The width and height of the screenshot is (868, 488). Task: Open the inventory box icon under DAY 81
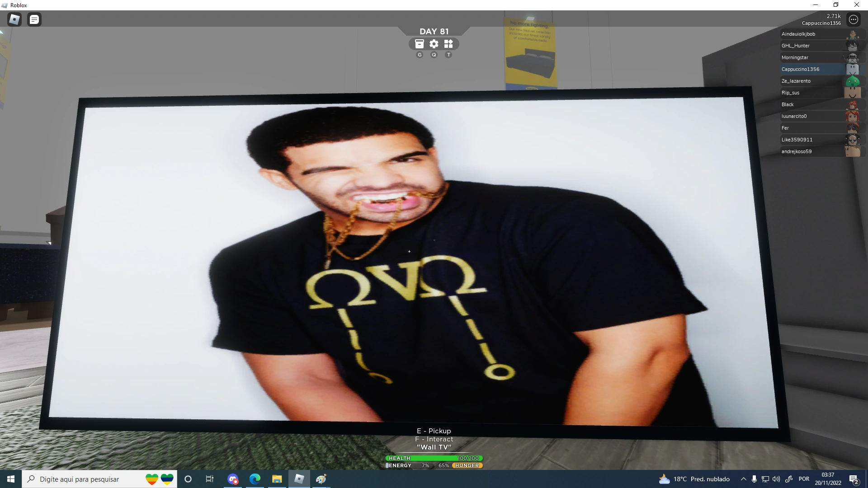click(x=420, y=44)
